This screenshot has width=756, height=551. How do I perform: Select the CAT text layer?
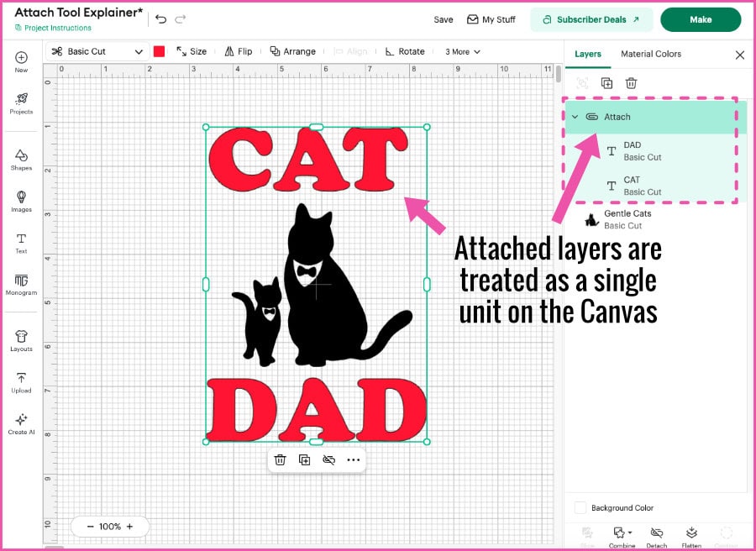pyautogui.click(x=654, y=186)
